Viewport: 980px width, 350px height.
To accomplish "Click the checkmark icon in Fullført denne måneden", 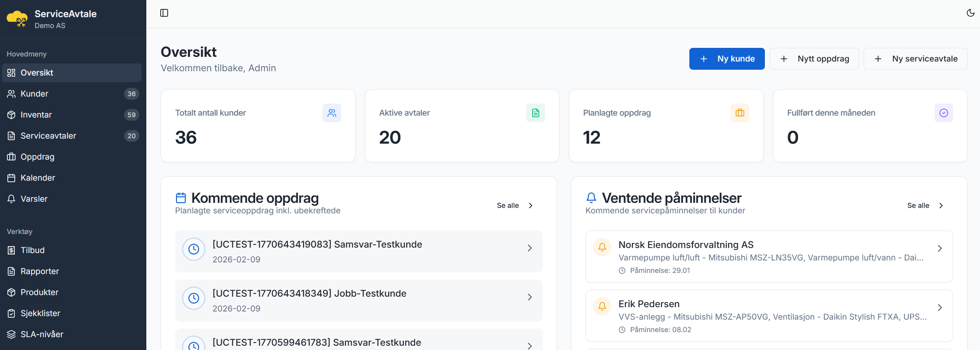I will 943,113.
